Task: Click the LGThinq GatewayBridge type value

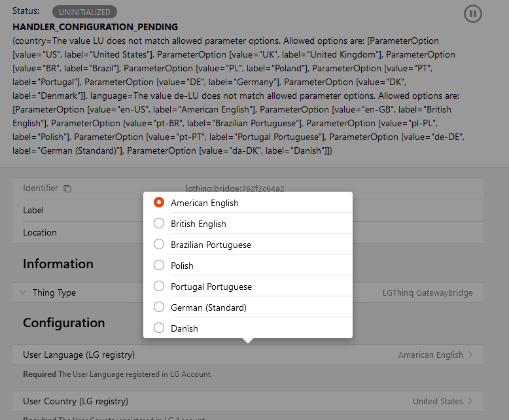Action: (x=427, y=293)
